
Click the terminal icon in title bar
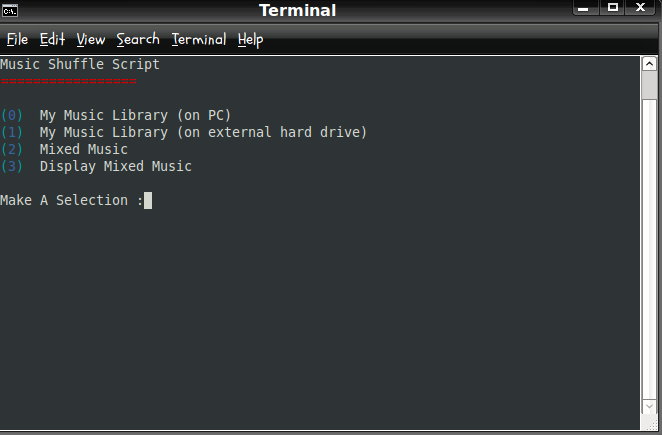(10, 10)
